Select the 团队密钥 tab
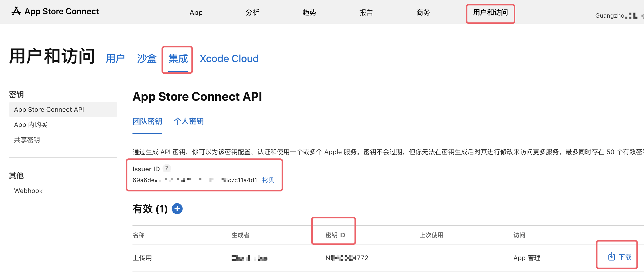Viewport: 644px width, 275px height. [147, 121]
